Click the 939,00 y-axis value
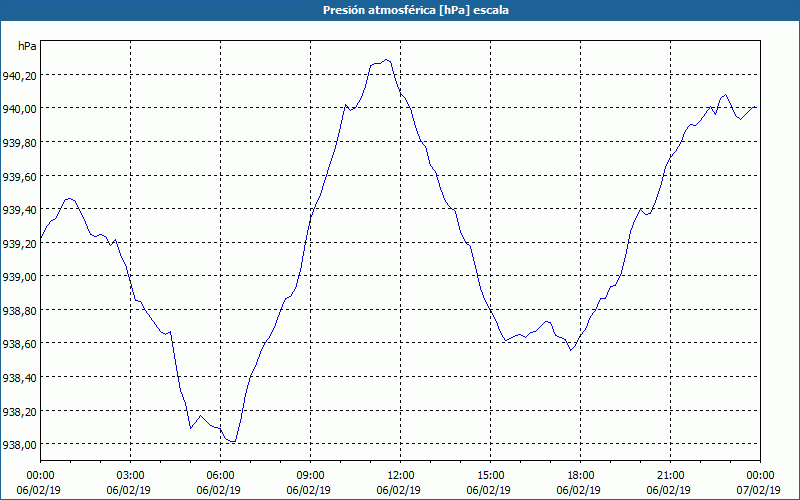The width and height of the screenshot is (800, 500). coord(18,277)
